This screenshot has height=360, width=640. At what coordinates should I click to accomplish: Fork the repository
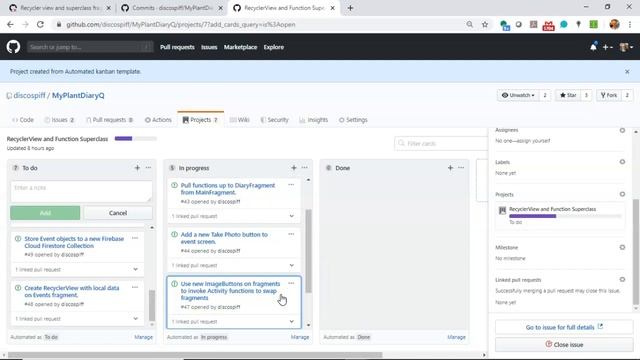pyautogui.click(x=609, y=95)
